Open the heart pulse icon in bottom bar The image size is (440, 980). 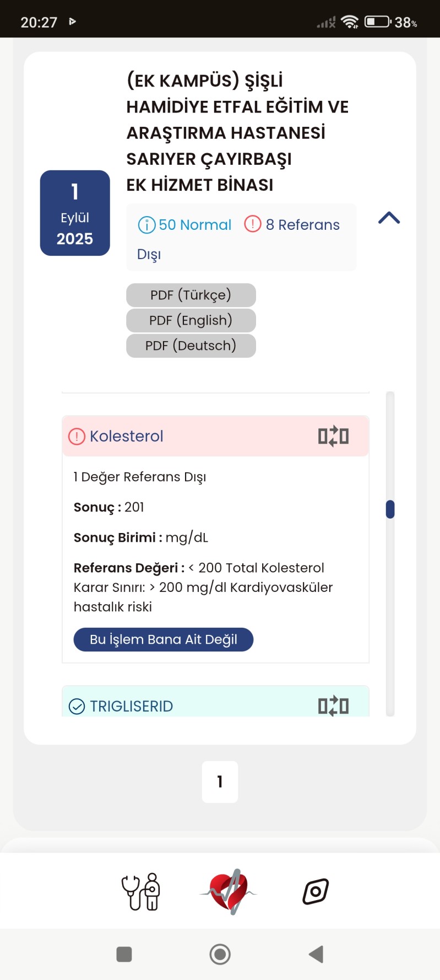point(229,891)
